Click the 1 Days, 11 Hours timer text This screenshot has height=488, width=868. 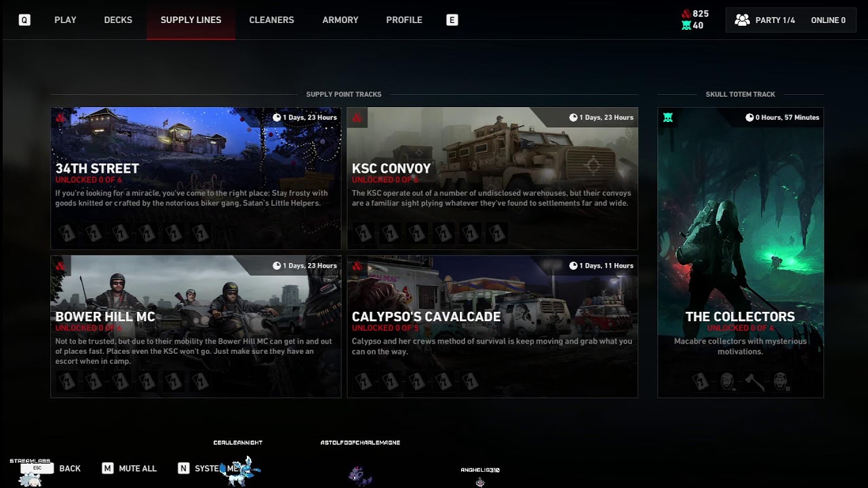(606, 266)
